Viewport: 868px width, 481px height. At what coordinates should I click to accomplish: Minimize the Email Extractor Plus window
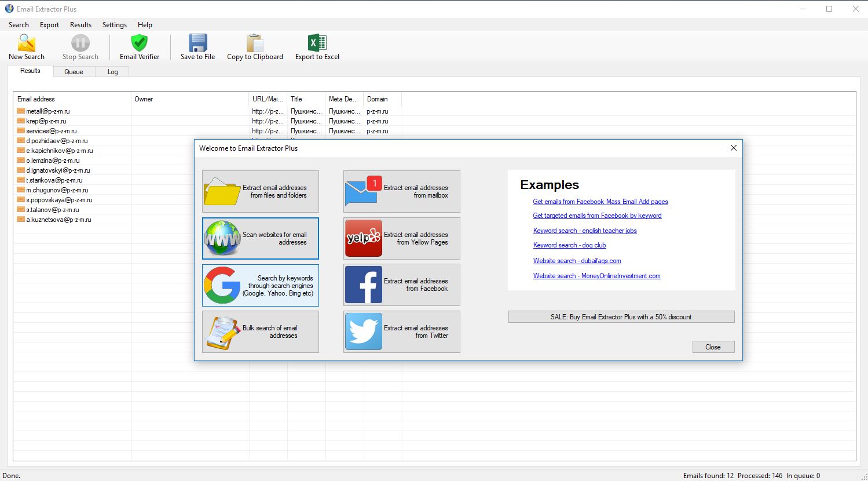point(803,9)
